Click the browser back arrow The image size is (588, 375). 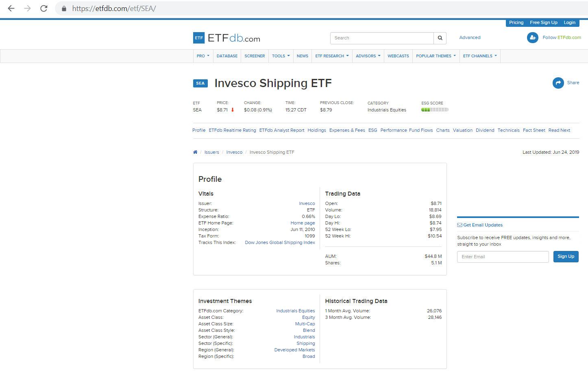[11, 9]
